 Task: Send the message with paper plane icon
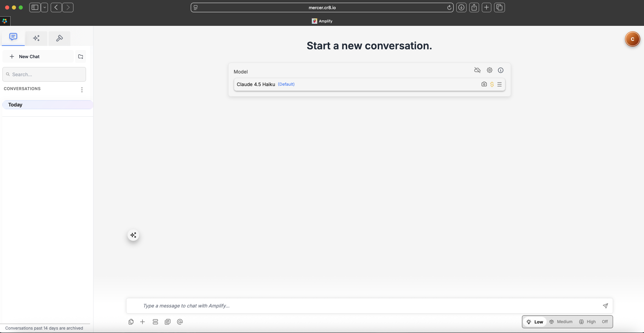[605, 306]
